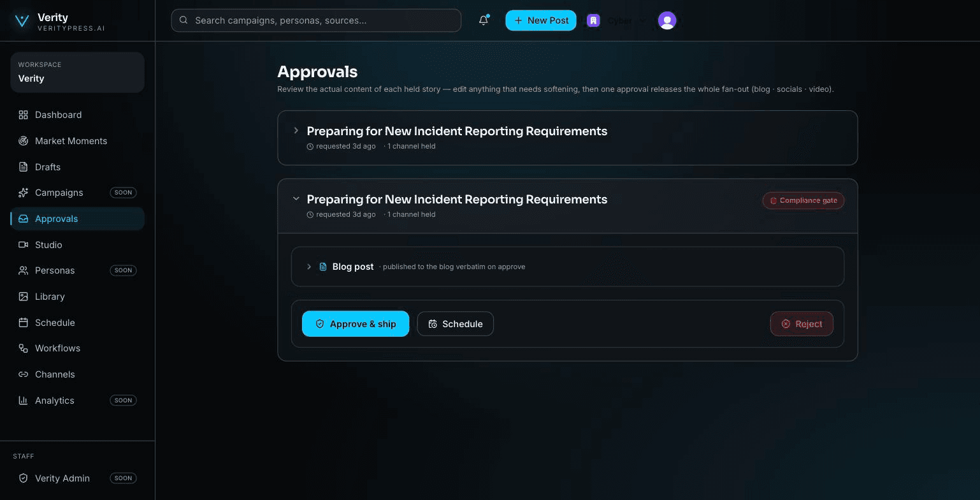980x500 pixels.
Task: Click the Channels link icon
Action: click(24, 374)
